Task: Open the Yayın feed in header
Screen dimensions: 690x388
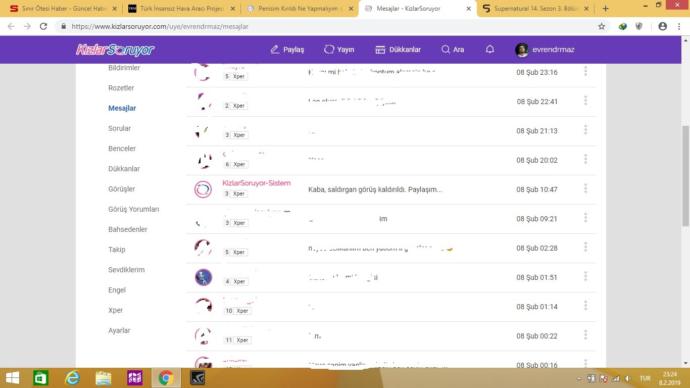Action: tap(339, 50)
